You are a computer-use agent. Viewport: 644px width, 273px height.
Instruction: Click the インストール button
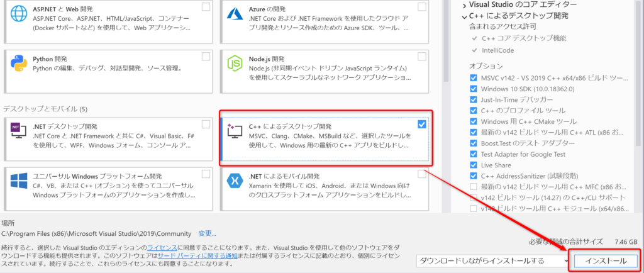[606, 260]
